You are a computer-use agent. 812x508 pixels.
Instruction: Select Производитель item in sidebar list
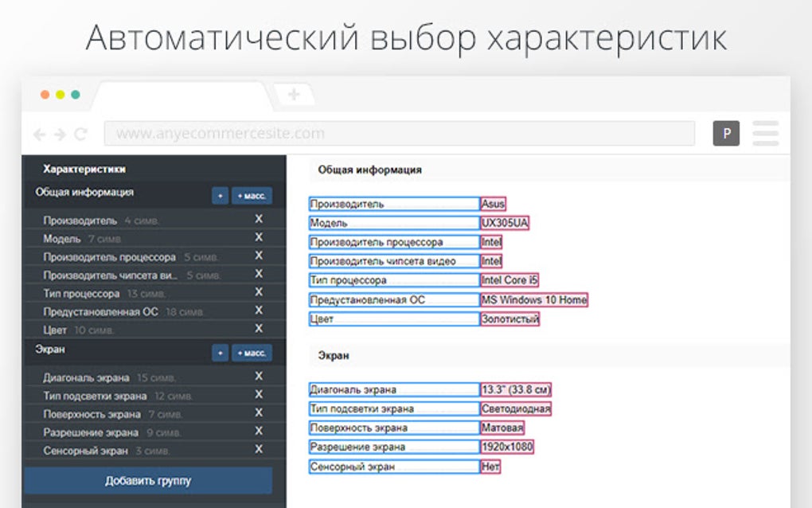[x=80, y=221]
